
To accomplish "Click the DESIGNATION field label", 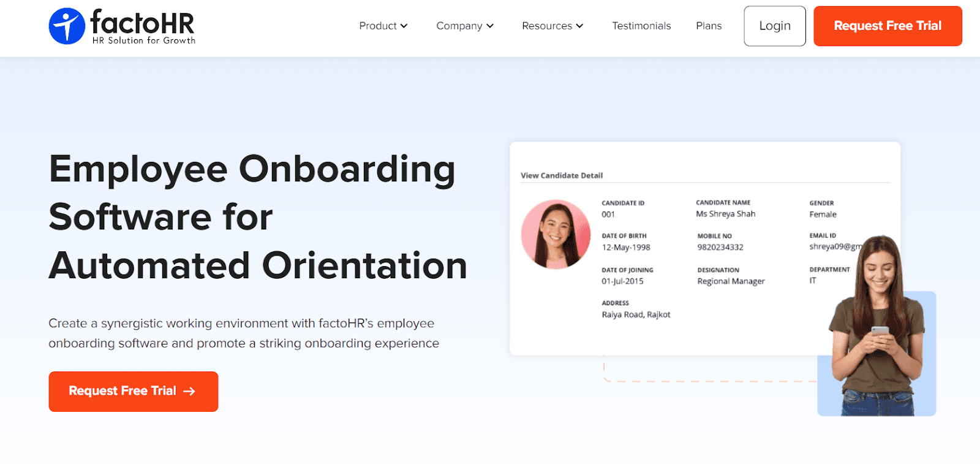I will point(718,270).
